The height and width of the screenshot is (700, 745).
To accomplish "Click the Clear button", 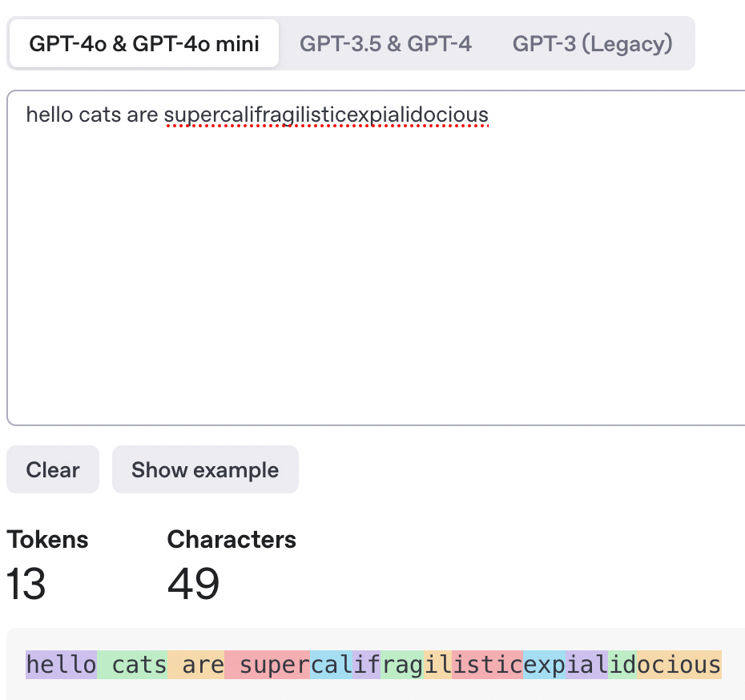I will pos(53,469).
